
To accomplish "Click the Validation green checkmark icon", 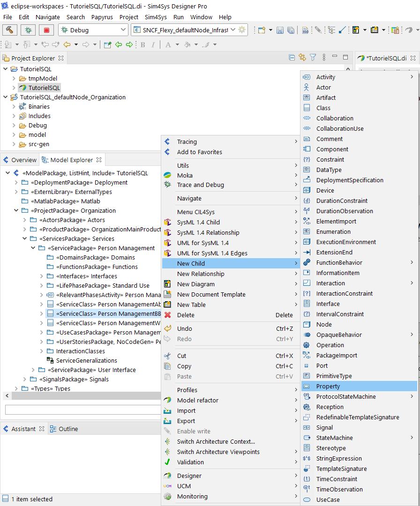I will (167, 462).
